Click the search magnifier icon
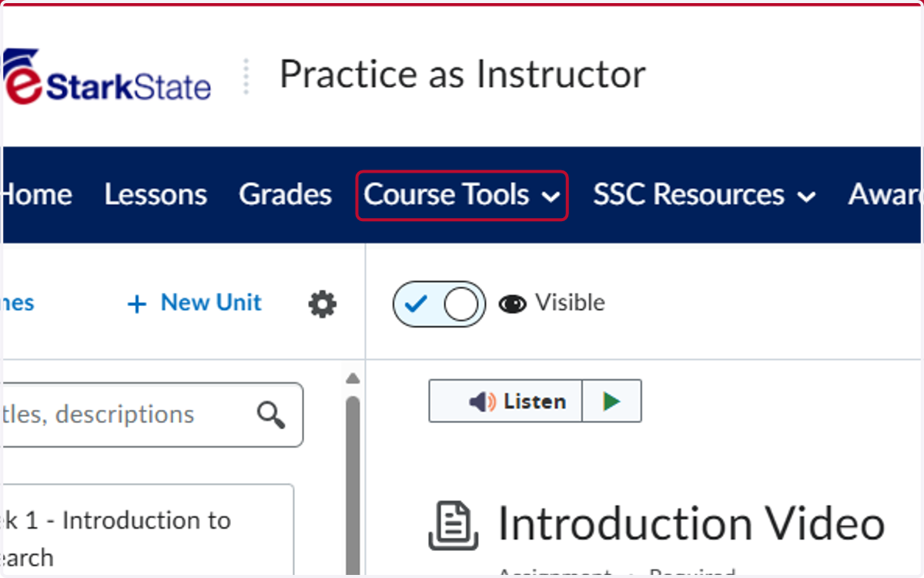 [271, 415]
